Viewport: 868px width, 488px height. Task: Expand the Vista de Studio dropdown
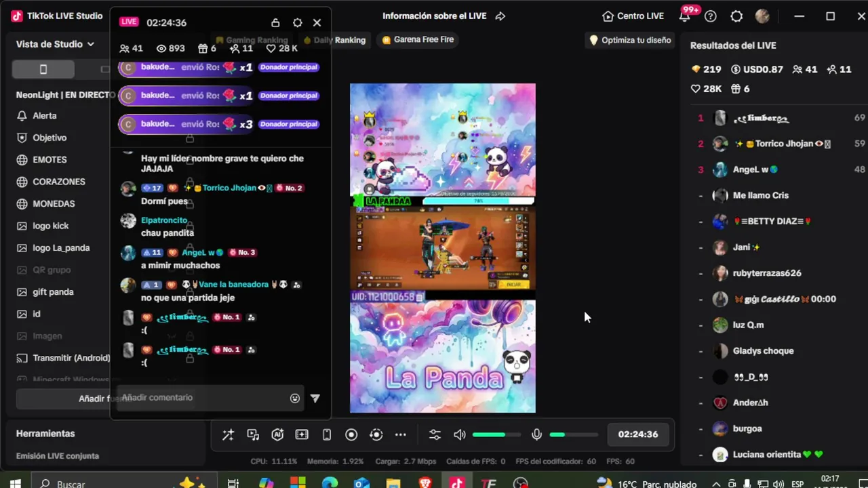pos(55,44)
